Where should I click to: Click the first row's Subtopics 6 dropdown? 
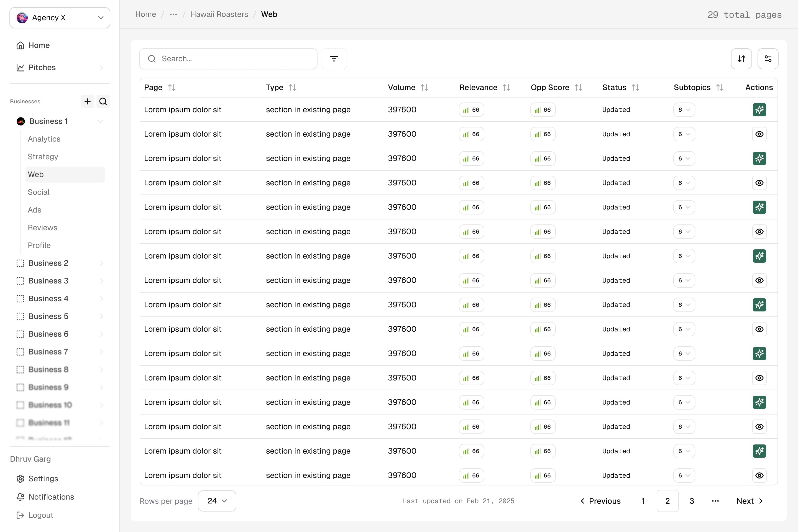tap(684, 110)
